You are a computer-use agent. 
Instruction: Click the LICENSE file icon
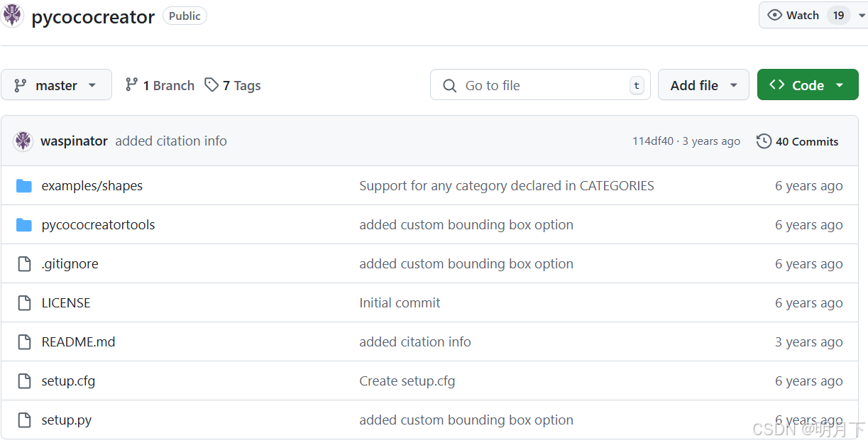(24, 303)
